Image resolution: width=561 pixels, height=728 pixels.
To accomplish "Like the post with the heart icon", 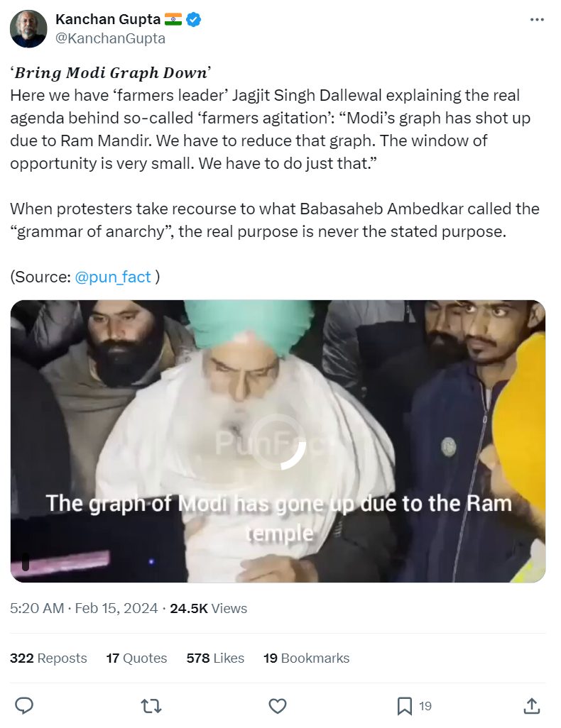I will click(278, 706).
